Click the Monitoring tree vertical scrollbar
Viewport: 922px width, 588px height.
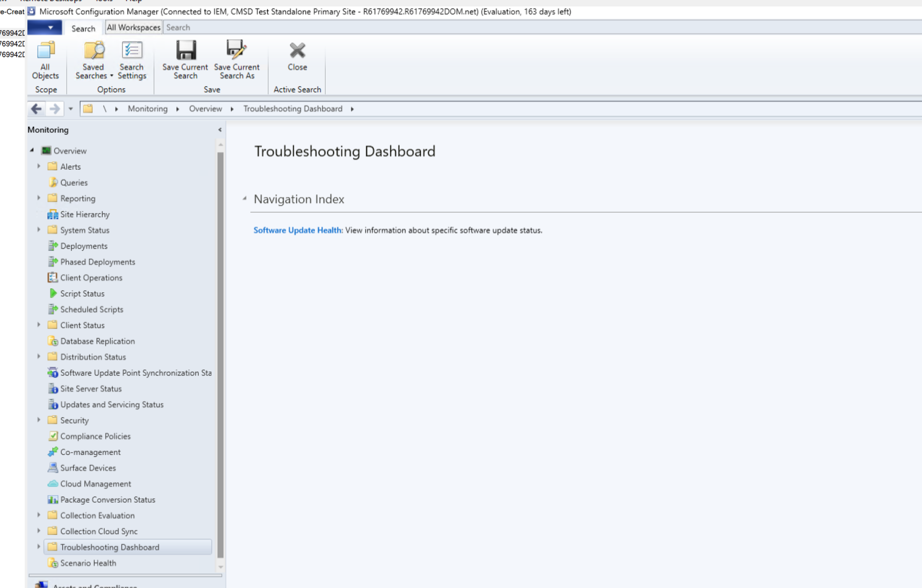[220, 354]
